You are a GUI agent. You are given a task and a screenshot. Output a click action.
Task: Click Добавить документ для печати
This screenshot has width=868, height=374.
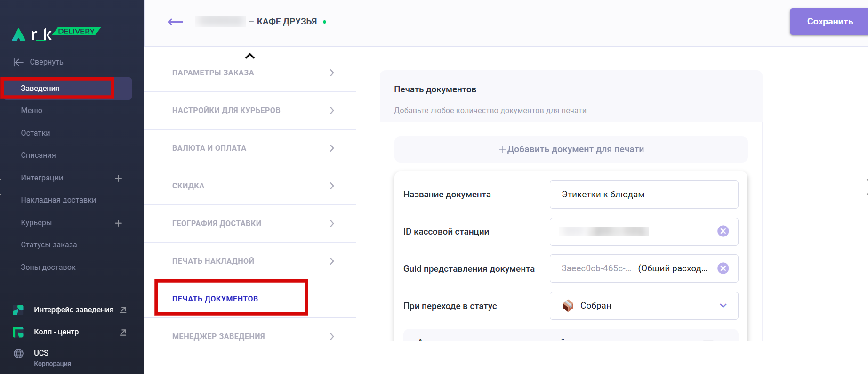tap(571, 149)
